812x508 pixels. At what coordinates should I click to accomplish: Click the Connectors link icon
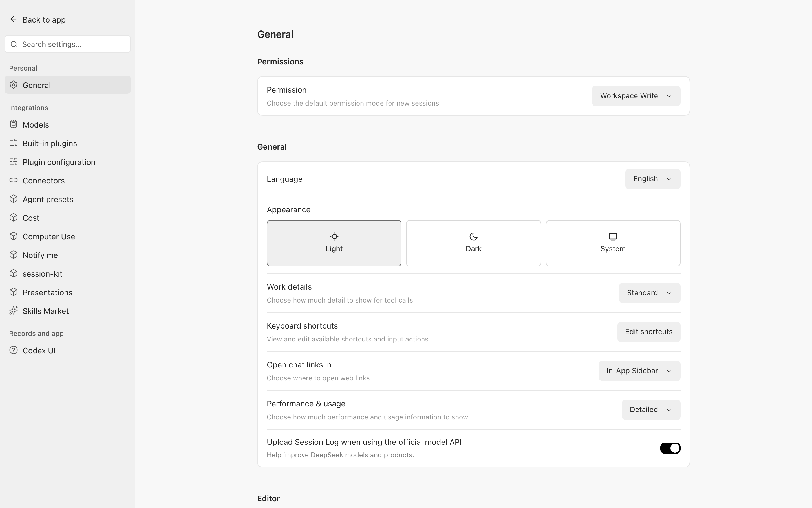[14, 180]
